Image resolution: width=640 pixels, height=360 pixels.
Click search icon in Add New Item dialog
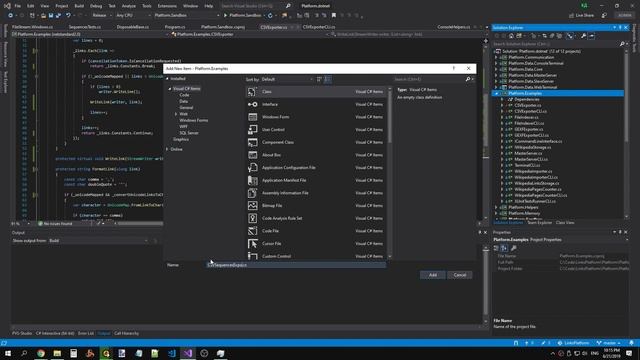468,79
